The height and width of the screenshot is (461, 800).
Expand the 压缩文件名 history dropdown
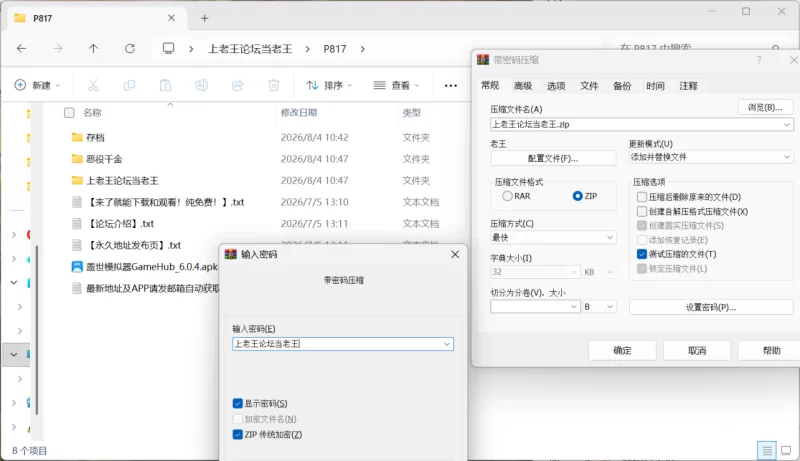pyautogui.click(x=787, y=124)
